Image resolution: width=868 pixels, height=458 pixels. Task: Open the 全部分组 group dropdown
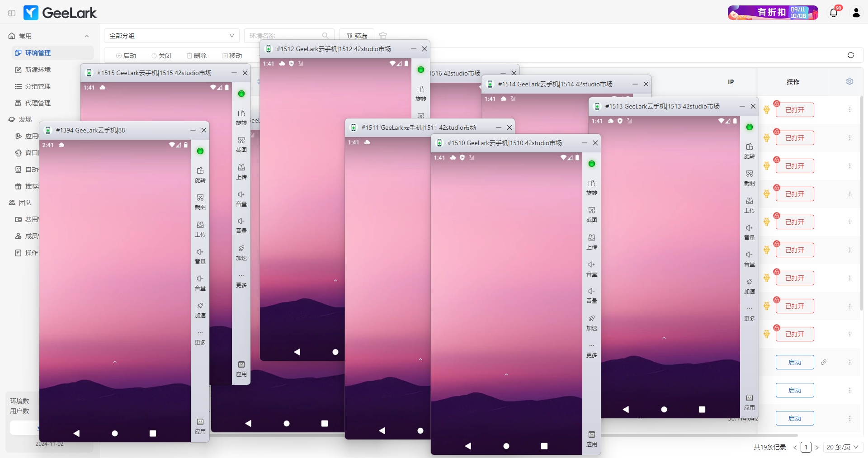pyautogui.click(x=172, y=36)
